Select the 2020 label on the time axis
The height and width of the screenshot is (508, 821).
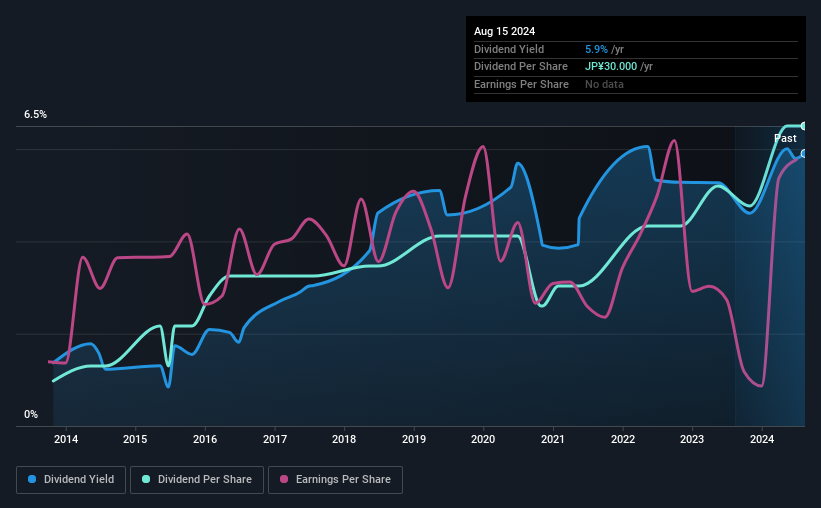coord(483,439)
